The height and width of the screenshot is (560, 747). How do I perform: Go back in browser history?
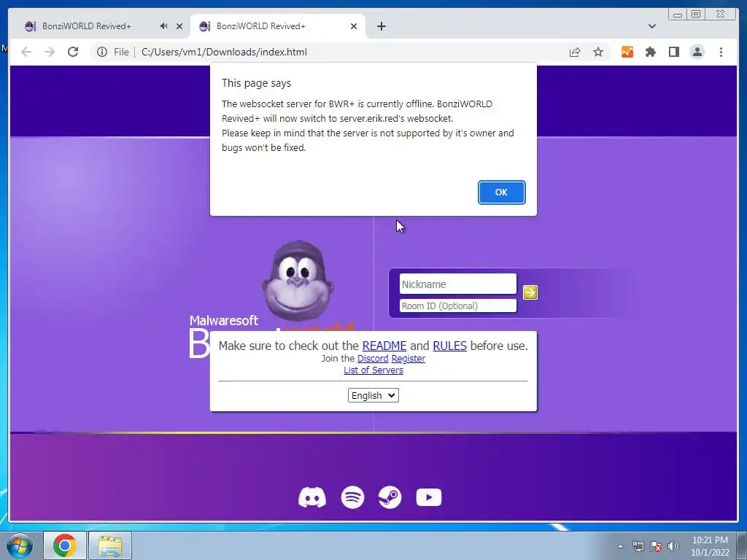(x=26, y=52)
